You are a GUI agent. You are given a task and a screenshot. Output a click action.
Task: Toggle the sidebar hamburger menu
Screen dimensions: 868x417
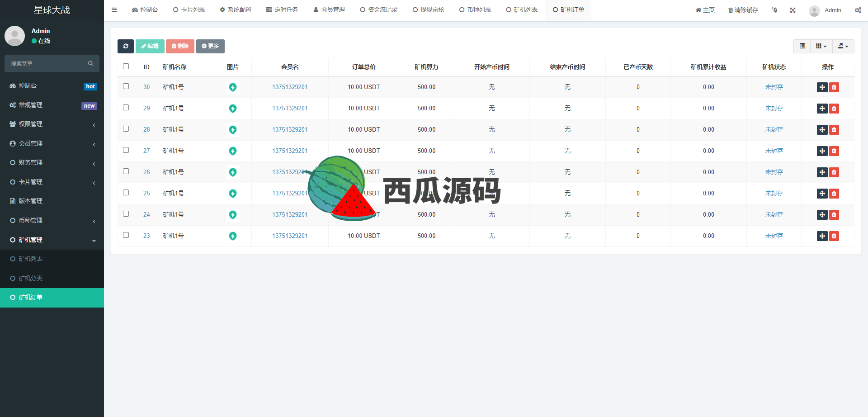click(114, 10)
